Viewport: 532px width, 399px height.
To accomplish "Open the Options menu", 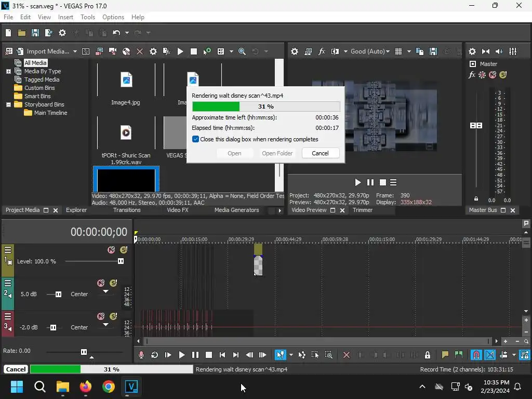I will (113, 17).
